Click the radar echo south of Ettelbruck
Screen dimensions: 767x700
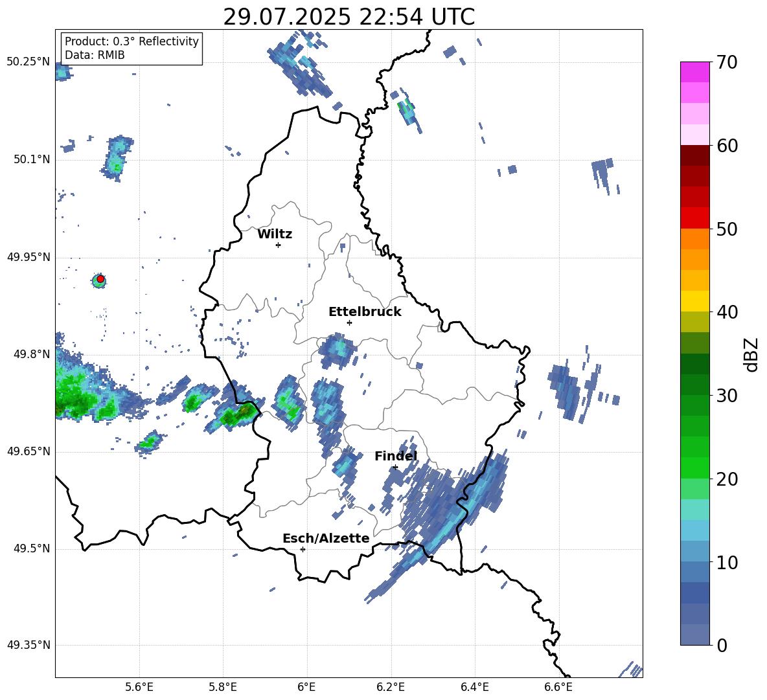tap(338, 350)
